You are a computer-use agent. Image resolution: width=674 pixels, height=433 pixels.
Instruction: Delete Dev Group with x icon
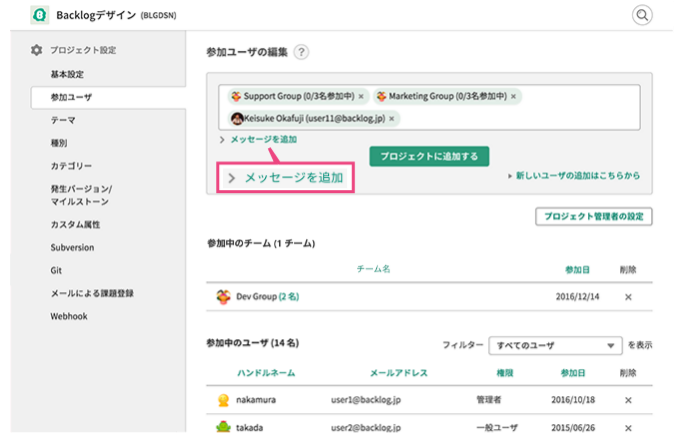click(x=628, y=297)
